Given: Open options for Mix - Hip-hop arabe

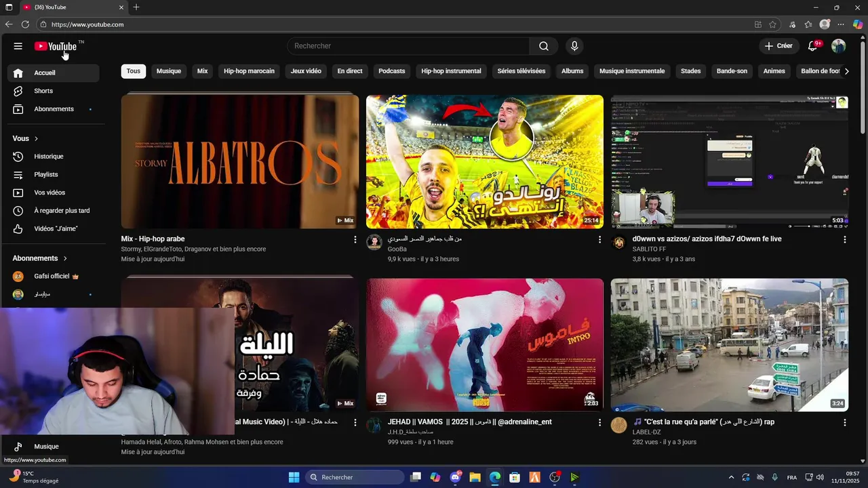Looking at the screenshot, I should pyautogui.click(x=355, y=239).
